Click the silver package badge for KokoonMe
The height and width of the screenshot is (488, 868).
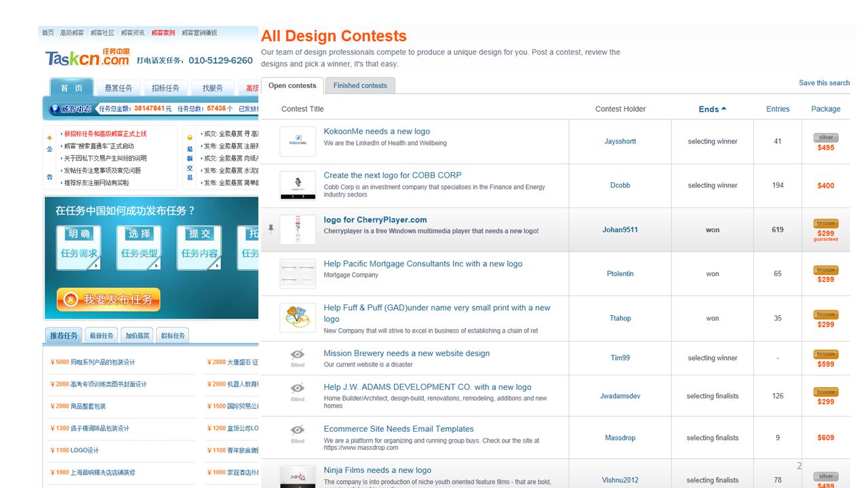[x=826, y=138]
